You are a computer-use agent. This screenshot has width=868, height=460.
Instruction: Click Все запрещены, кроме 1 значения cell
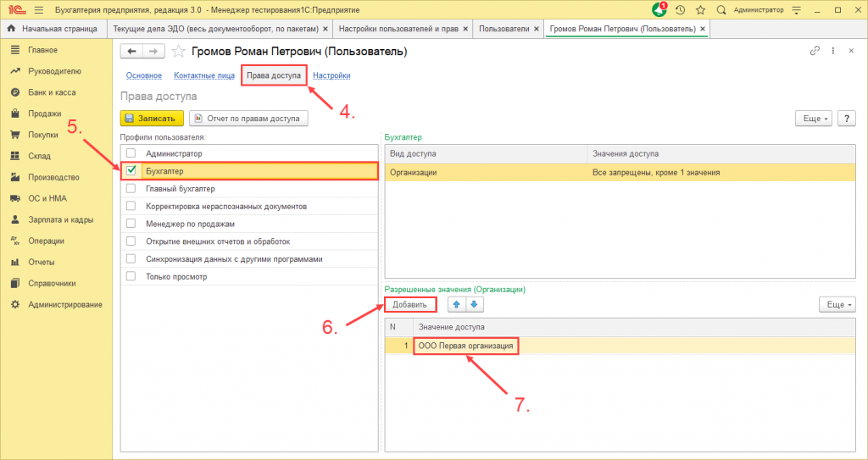656,172
